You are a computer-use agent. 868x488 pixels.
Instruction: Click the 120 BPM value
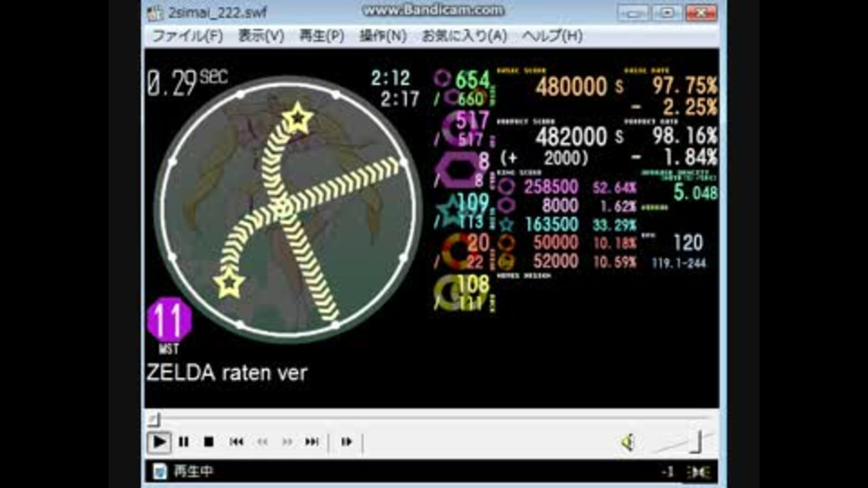pyautogui.click(x=688, y=242)
